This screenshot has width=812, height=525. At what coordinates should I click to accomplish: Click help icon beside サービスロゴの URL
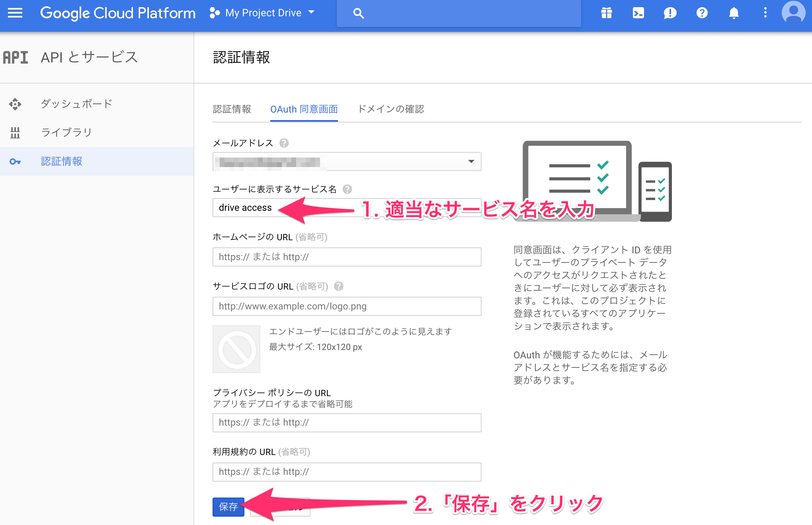[338, 286]
